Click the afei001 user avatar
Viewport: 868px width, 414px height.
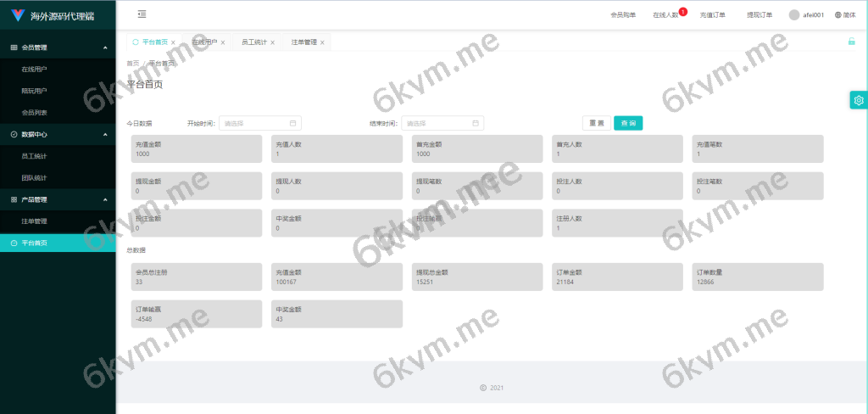click(794, 15)
